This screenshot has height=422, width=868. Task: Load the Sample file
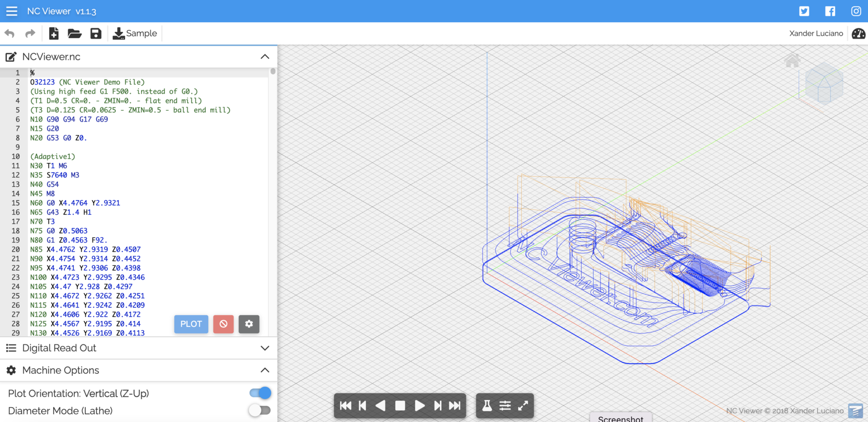click(135, 34)
